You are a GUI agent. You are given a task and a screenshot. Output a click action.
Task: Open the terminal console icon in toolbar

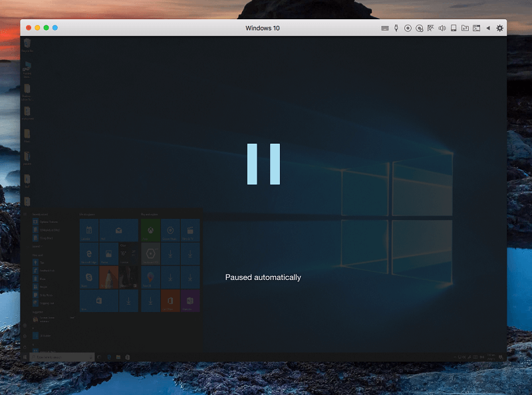pyautogui.click(x=477, y=28)
